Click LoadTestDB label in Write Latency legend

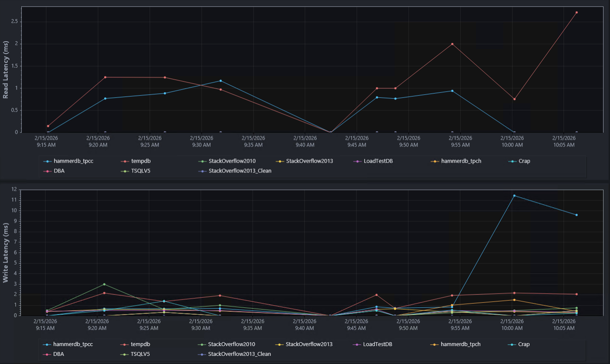(377, 344)
